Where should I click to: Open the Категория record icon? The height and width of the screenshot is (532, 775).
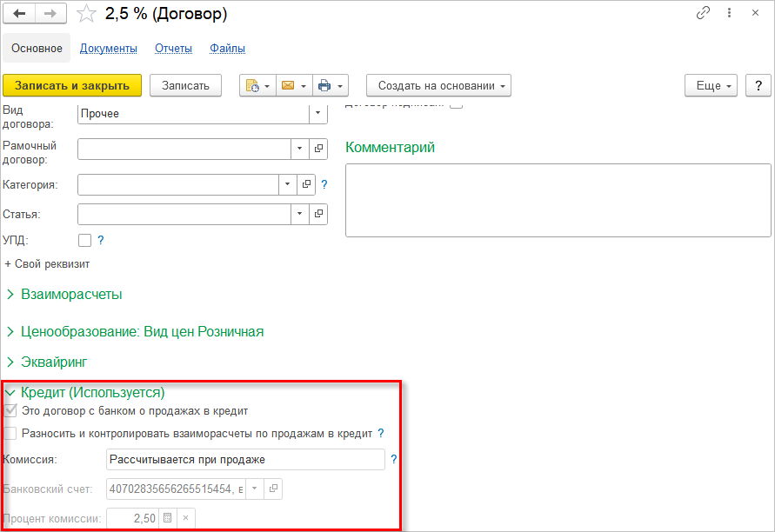click(x=306, y=184)
